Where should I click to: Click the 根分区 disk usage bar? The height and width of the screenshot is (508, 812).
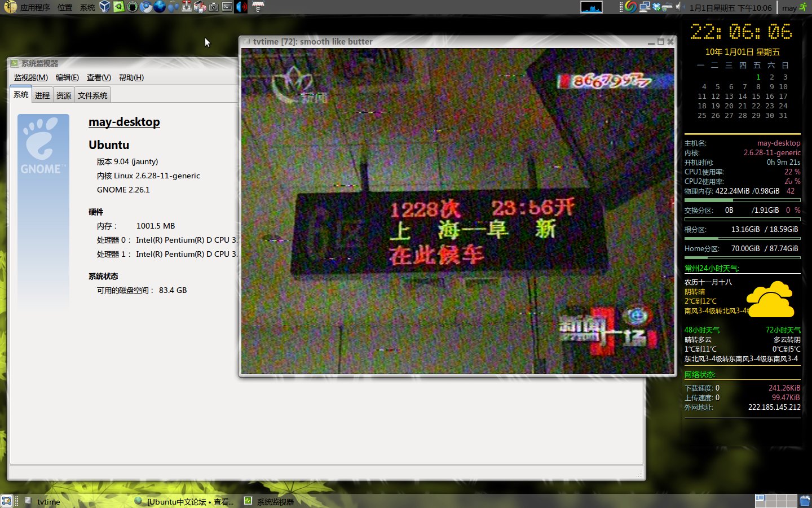coord(742,238)
